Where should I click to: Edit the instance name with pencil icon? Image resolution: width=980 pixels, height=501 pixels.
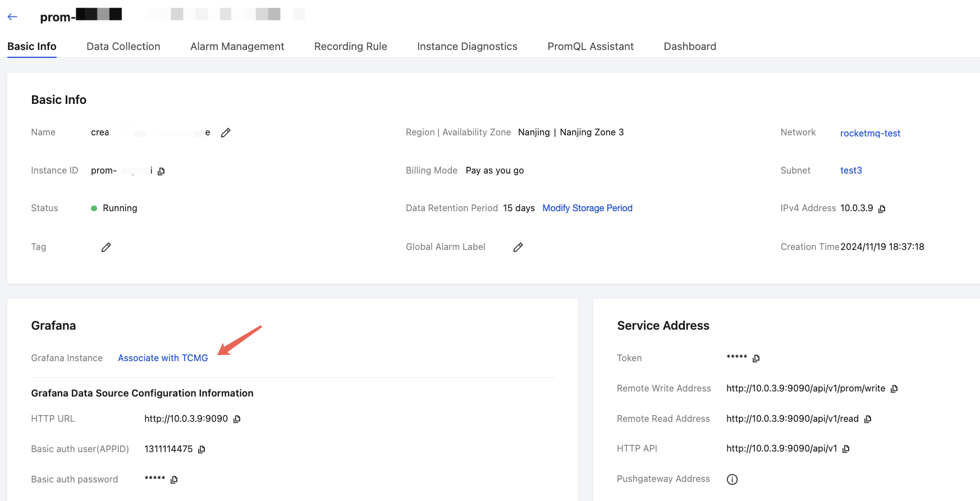226,133
